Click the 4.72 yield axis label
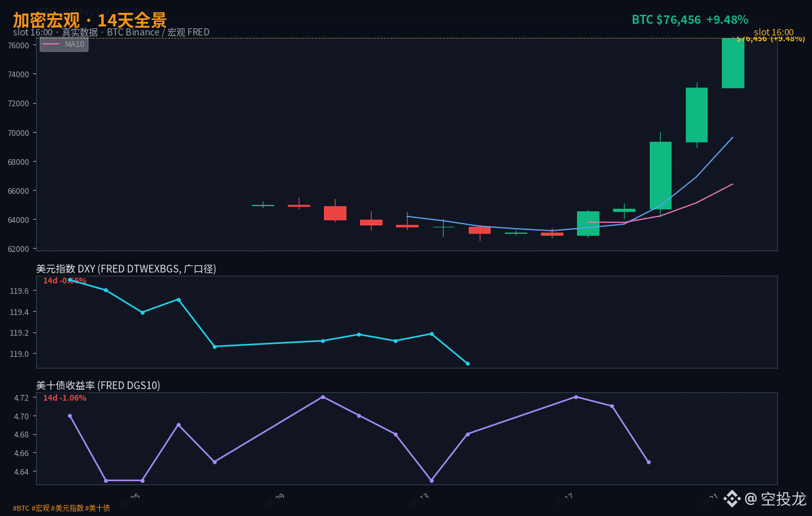Screen dimensions: 812x516 click(21, 397)
